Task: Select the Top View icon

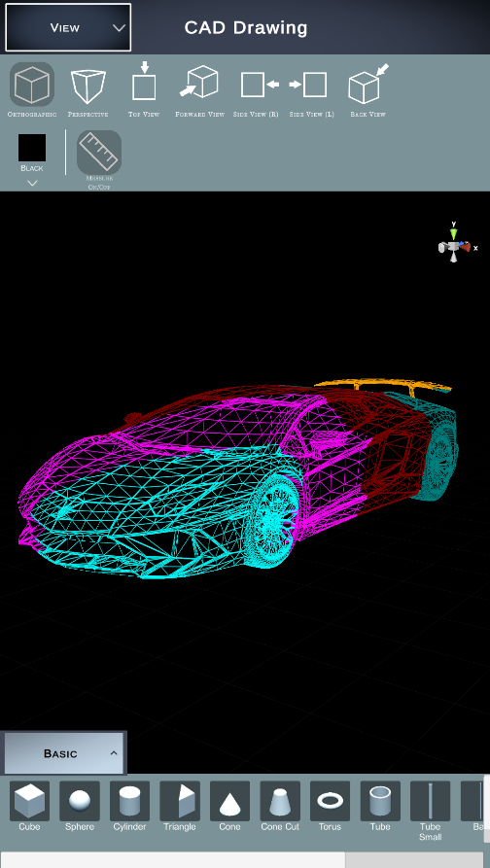Action: 144,82
